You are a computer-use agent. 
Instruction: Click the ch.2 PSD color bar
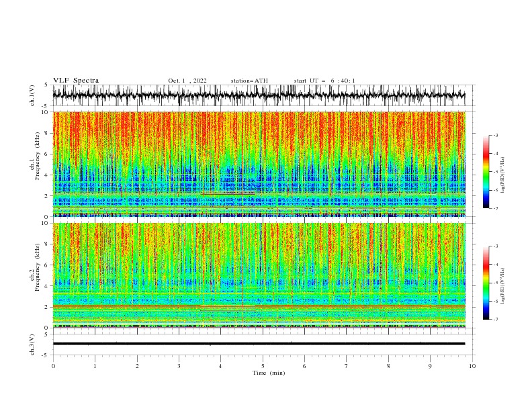pyautogui.click(x=486, y=283)
